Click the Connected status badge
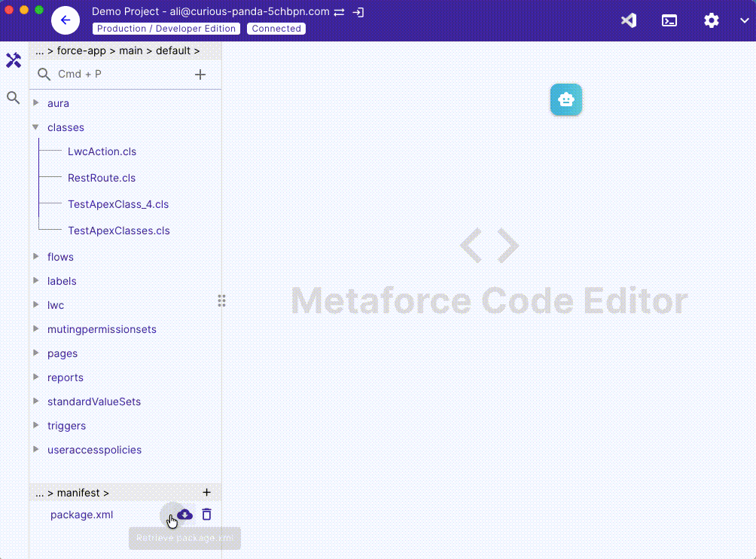The width and height of the screenshot is (756, 559). tap(276, 29)
